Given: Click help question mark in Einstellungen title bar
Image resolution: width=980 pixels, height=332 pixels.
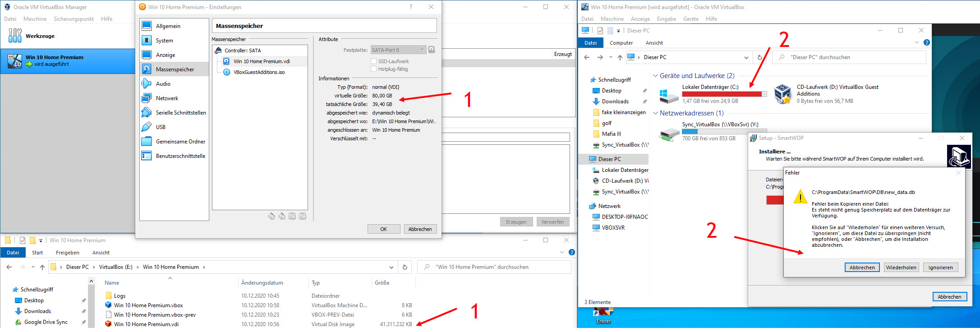Looking at the screenshot, I should coord(411,7).
